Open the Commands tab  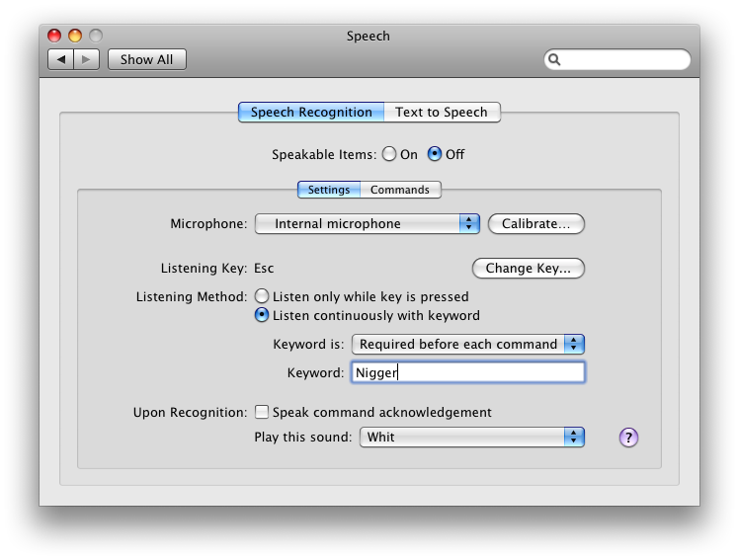coord(400,190)
